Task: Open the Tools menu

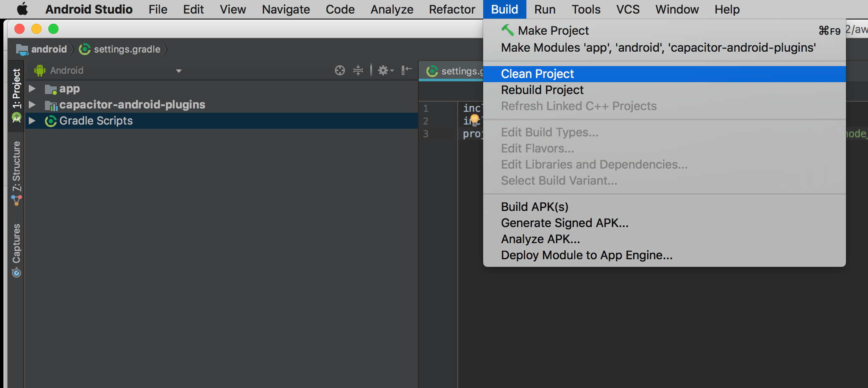Action: pos(586,9)
